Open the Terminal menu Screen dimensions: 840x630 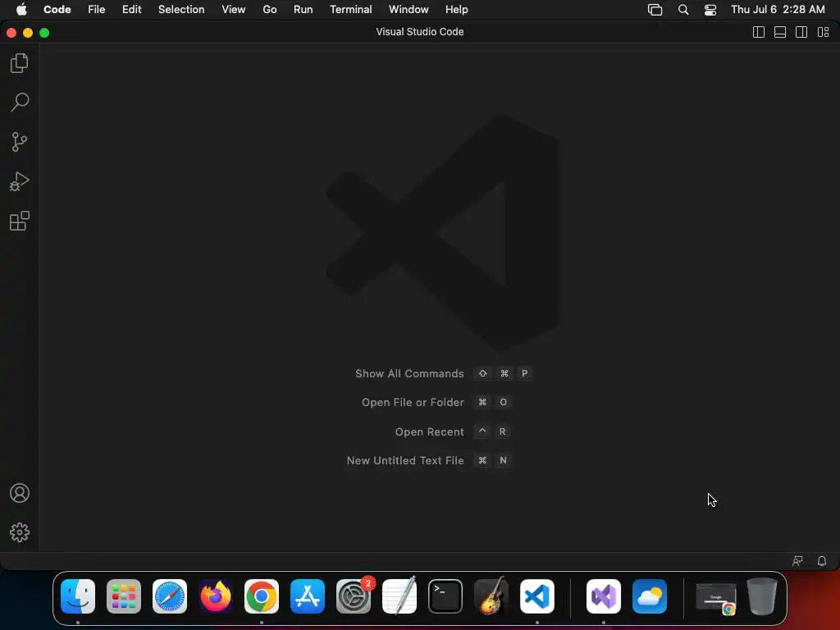(351, 10)
